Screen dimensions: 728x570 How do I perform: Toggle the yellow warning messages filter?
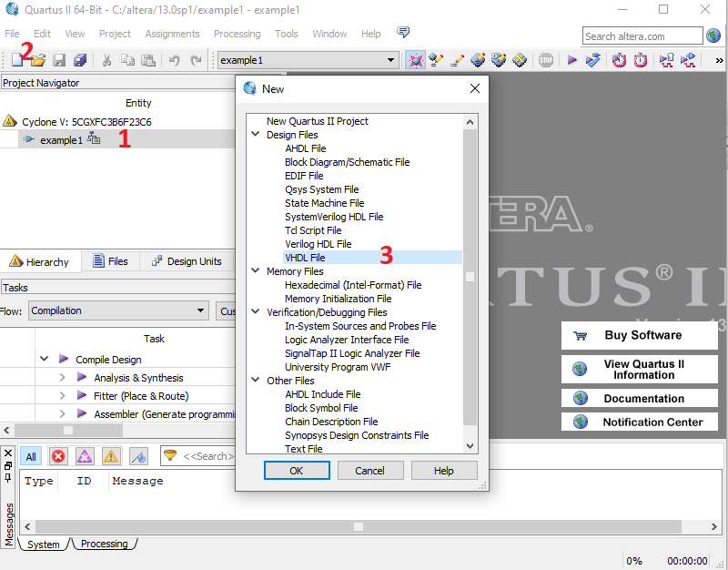pos(111,457)
